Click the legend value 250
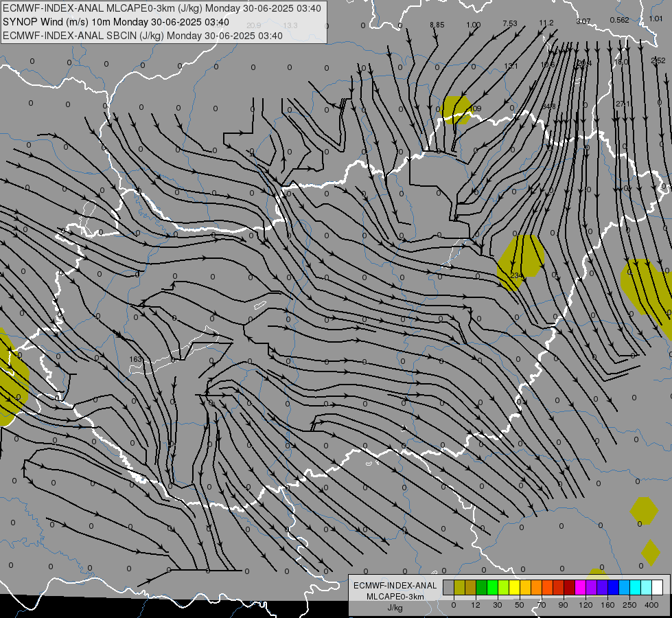 click(629, 605)
